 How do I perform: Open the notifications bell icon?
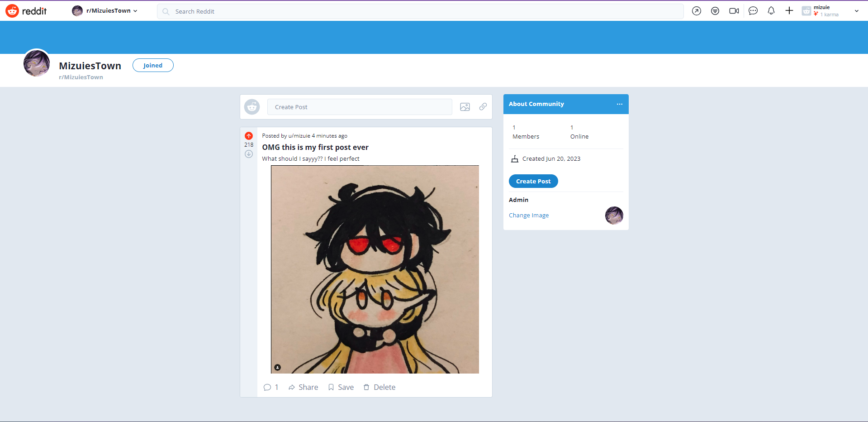point(771,11)
